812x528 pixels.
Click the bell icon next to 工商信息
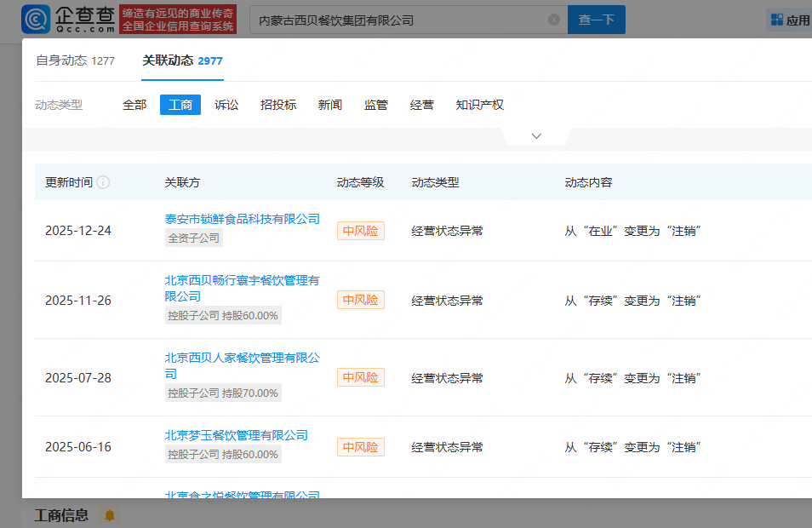point(109,515)
